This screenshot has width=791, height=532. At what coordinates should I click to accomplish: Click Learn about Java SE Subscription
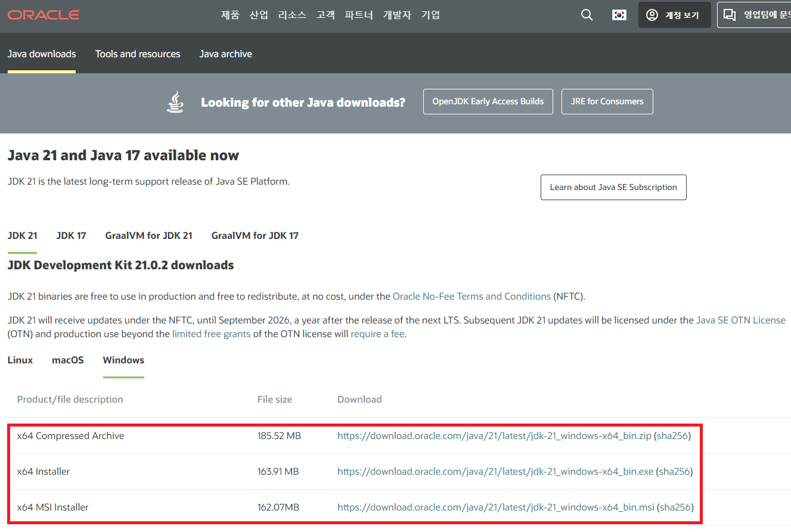(x=613, y=187)
